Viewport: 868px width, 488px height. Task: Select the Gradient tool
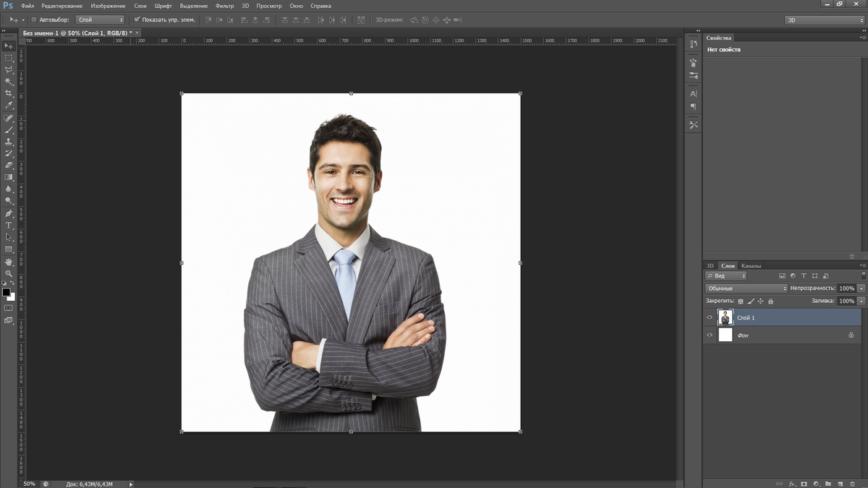pyautogui.click(x=9, y=177)
